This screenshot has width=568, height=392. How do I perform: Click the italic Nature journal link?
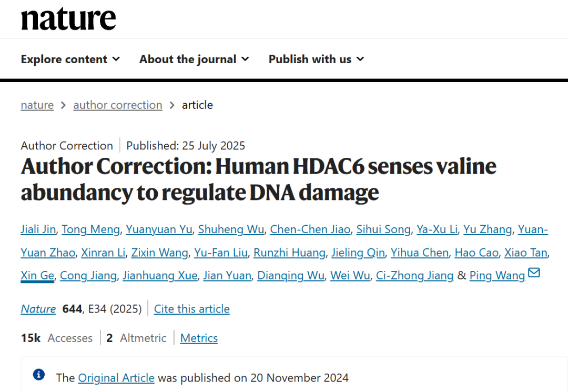[x=38, y=309]
